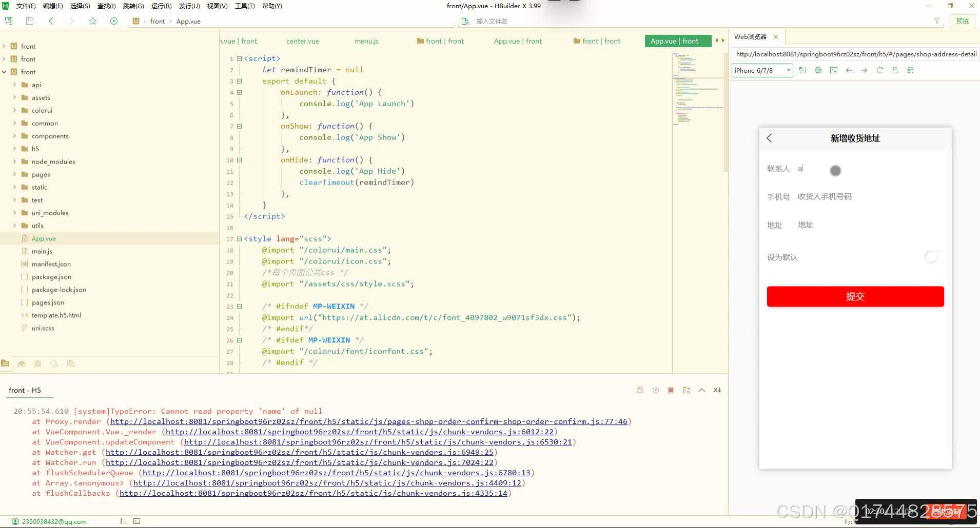
Task: Switch to the center.vue editor tab
Action: coord(303,41)
